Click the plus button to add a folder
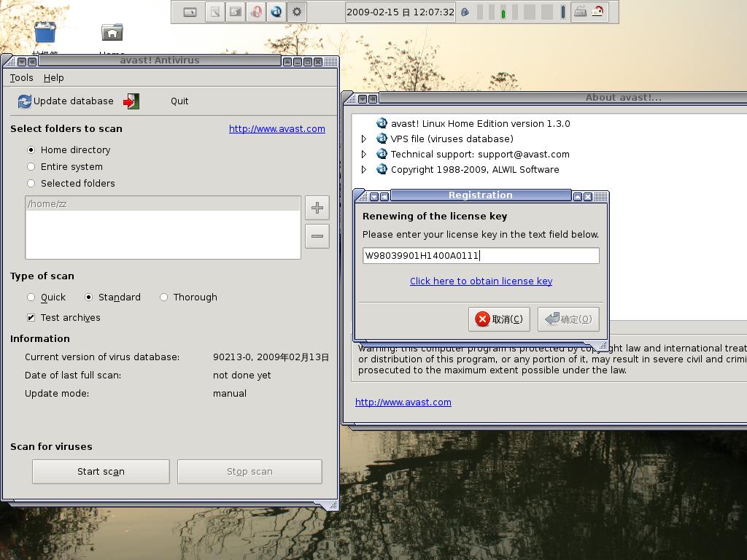This screenshot has width=747, height=560. point(317,208)
